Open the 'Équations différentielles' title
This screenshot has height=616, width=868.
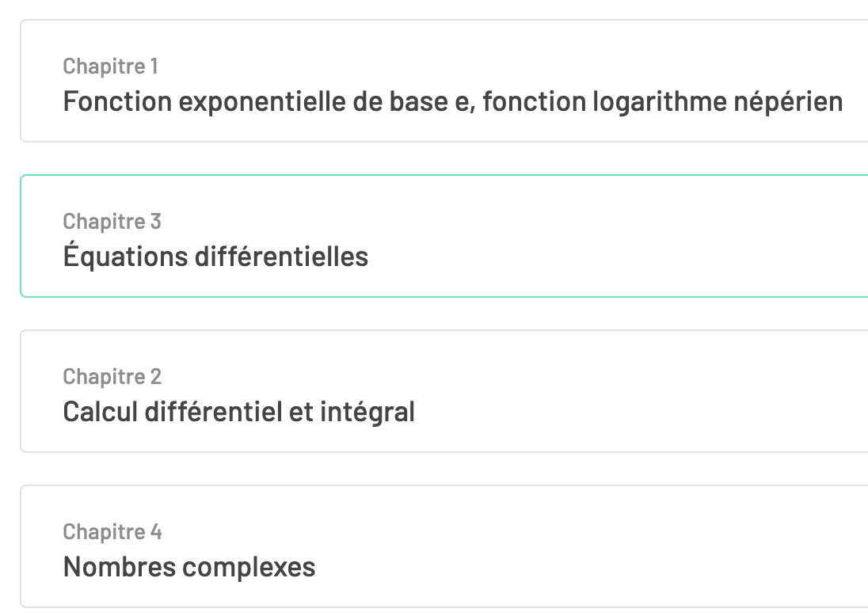click(215, 257)
